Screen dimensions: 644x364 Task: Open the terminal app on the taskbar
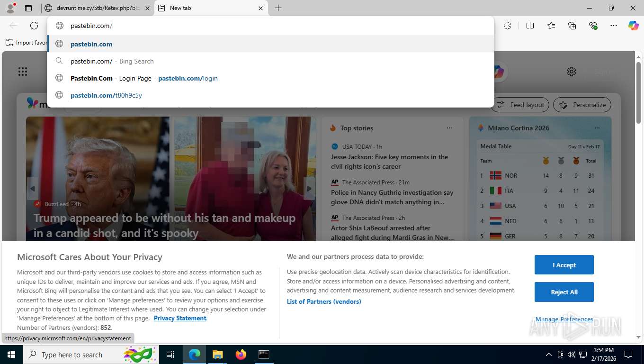pyautogui.click(x=264, y=355)
